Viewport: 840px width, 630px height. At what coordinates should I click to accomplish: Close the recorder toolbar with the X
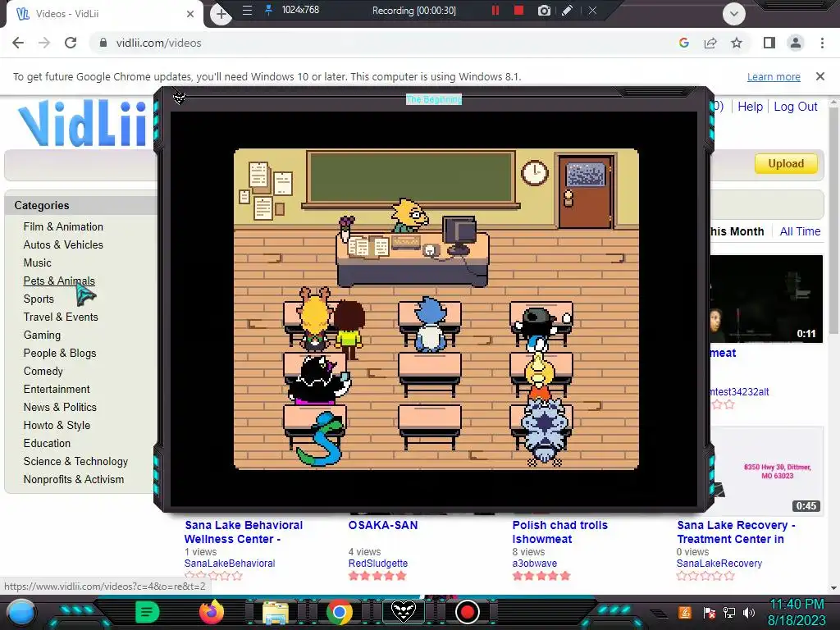point(592,10)
